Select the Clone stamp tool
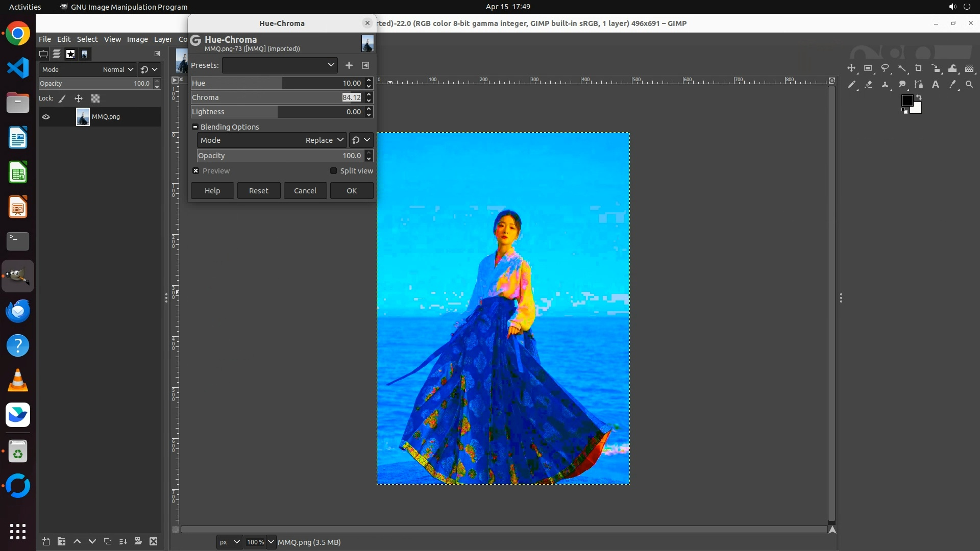Image resolution: width=980 pixels, height=551 pixels. pos(885,85)
